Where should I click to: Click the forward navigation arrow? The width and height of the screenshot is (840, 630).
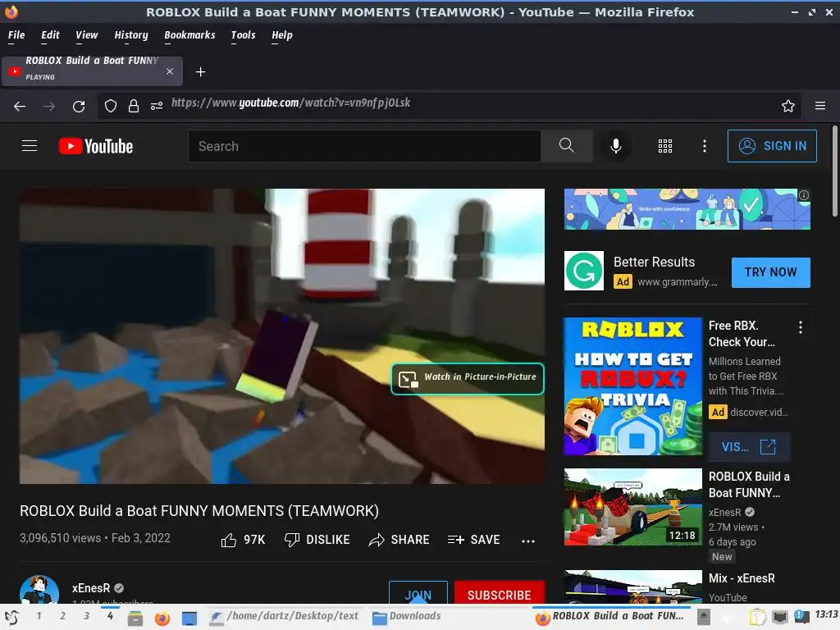click(x=49, y=106)
